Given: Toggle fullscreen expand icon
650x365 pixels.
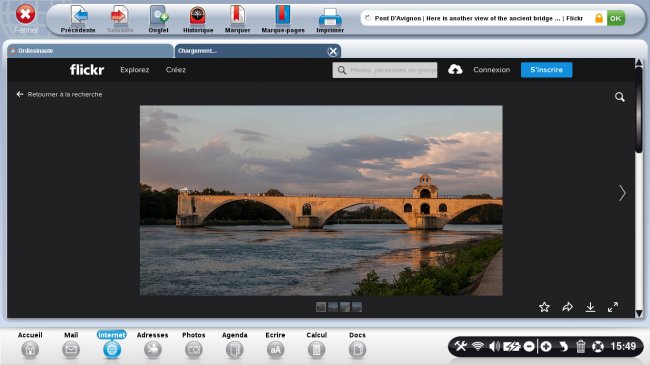Looking at the screenshot, I should point(613,307).
